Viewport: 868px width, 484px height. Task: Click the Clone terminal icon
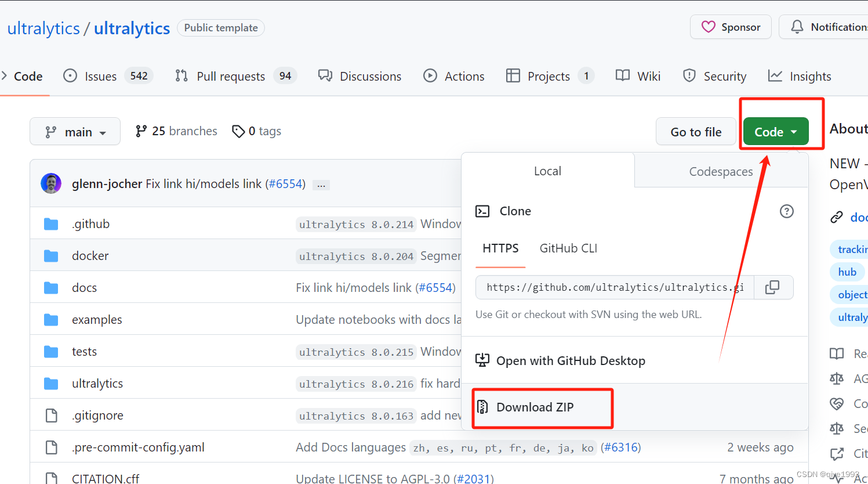coord(482,211)
